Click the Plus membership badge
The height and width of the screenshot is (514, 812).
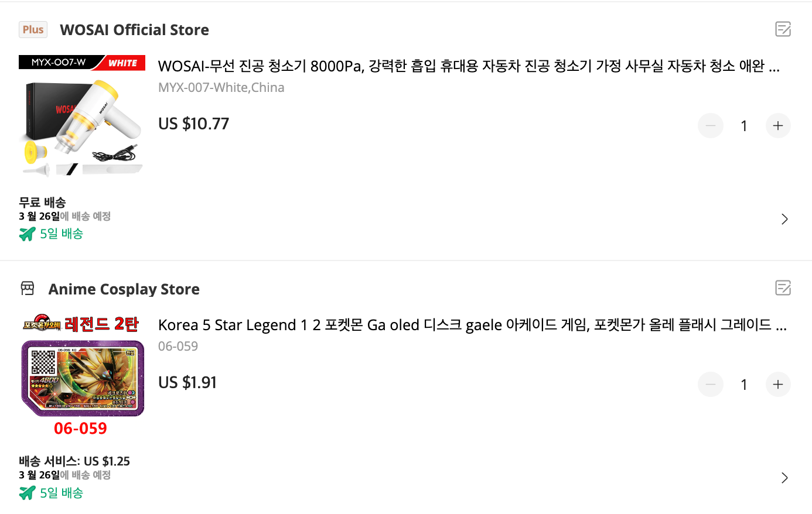[33, 29]
